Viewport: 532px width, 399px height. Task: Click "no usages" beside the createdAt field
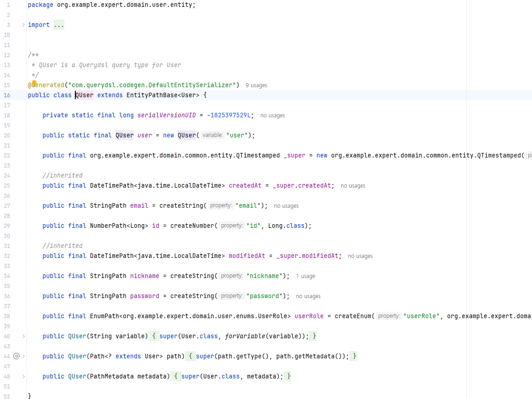[x=353, y=185]
